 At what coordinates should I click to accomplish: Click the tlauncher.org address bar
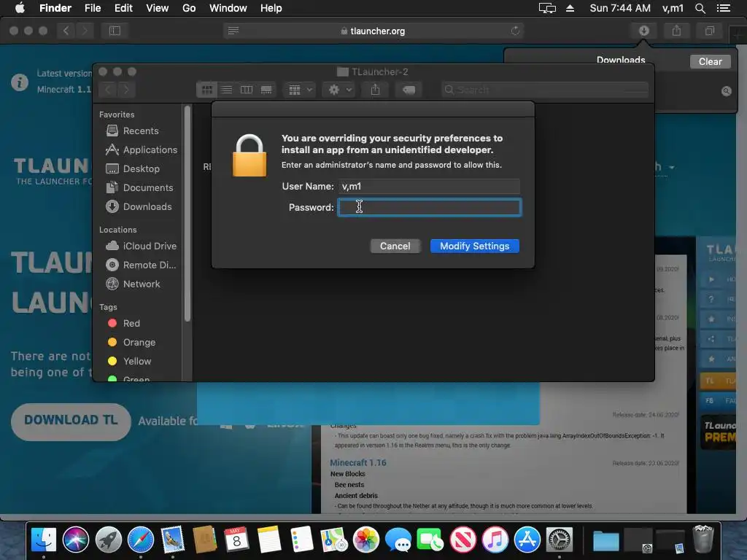tap(373, 31)
